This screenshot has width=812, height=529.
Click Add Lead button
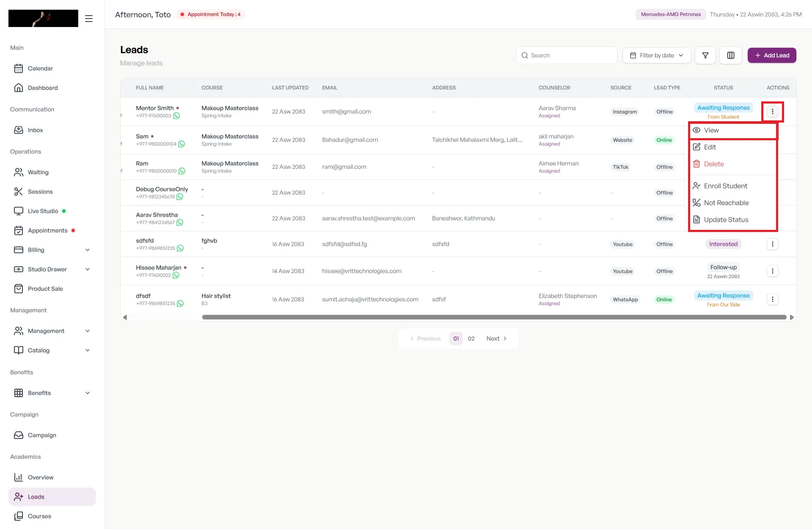click(772, 55)
